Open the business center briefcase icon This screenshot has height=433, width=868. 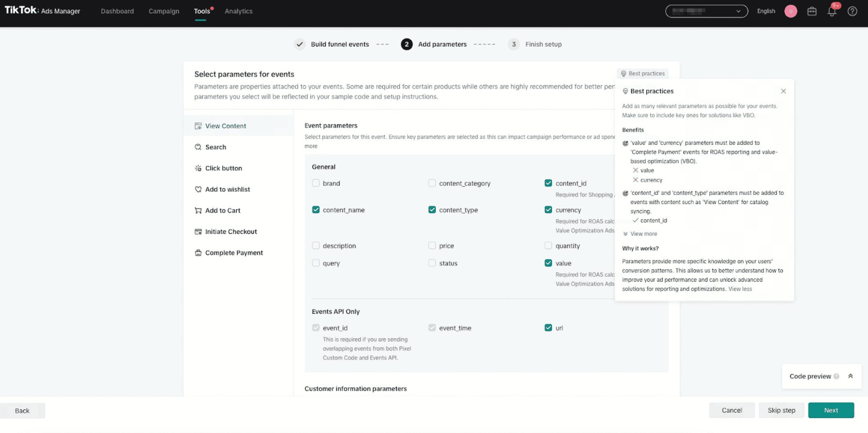coord(812,11)
